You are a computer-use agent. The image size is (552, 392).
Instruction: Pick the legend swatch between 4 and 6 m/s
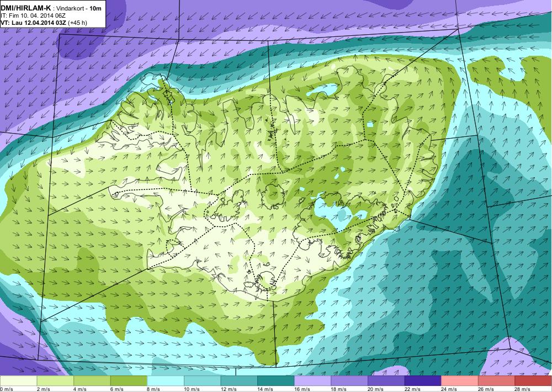point(92,380)
